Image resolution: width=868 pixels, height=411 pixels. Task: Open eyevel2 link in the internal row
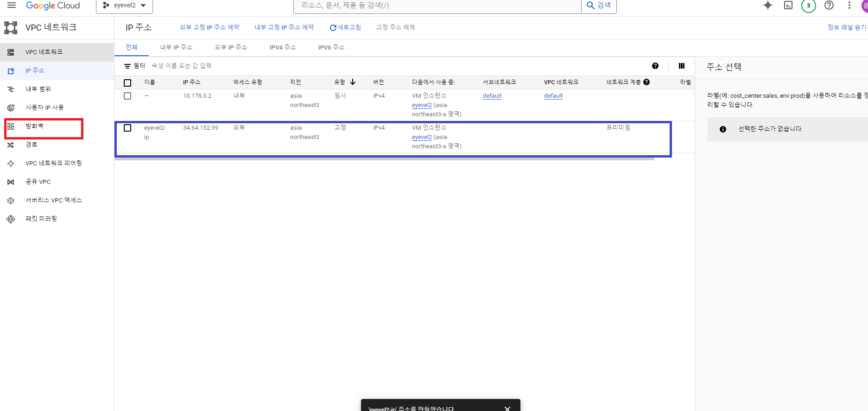[x=422, y=105]
